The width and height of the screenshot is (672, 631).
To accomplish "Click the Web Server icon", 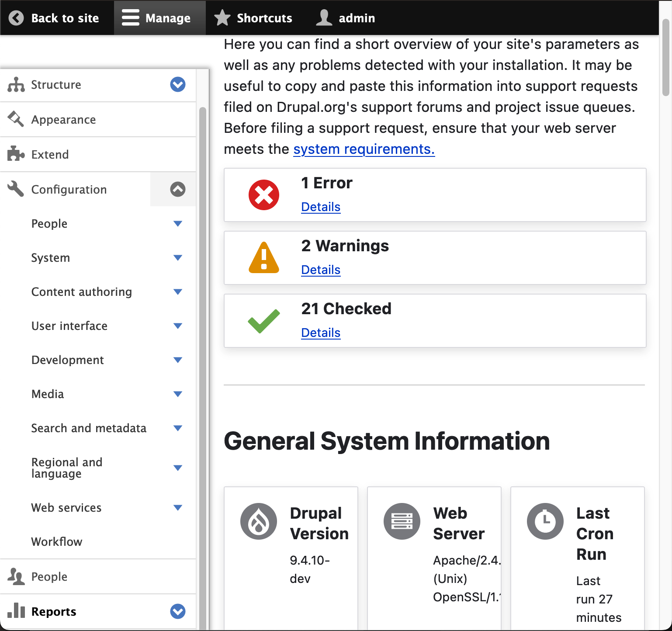I will [402, 521].
